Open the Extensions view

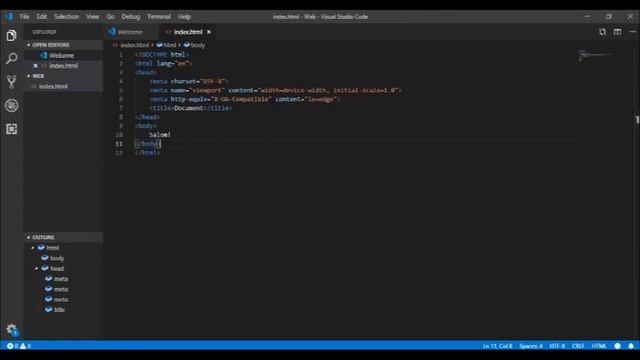click(x=11, y=129)
